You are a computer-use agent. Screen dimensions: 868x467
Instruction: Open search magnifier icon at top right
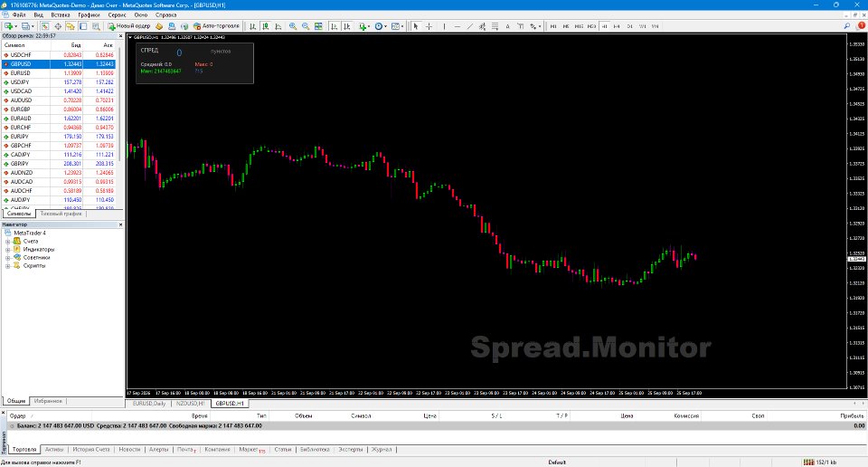[x=847, y=26]
